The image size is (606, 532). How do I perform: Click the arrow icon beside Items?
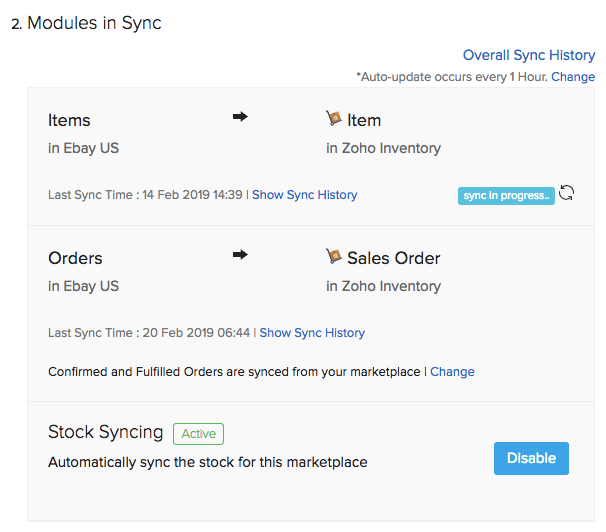240,118
